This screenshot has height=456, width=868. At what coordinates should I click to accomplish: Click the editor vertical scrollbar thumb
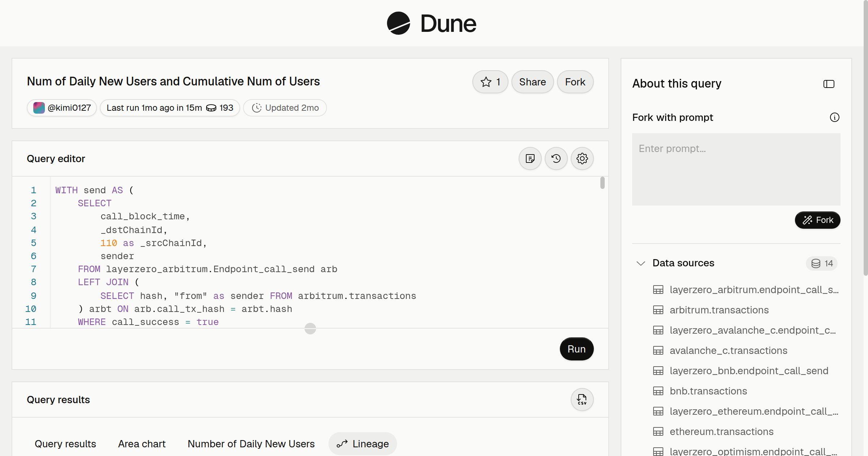pyautogui.click(x=602, y=183)
